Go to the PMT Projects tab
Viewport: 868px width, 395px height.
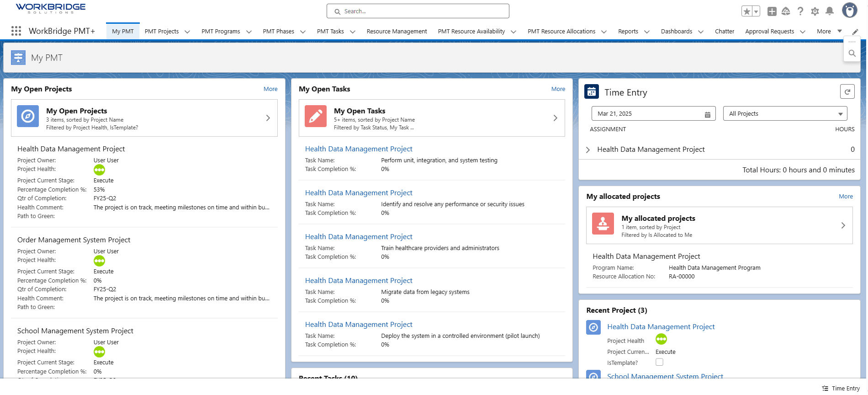click(x=162, y=32)
